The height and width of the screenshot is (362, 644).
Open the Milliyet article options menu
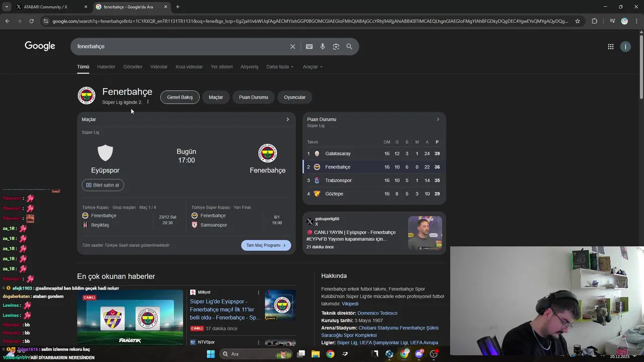[x=259, y=292]
